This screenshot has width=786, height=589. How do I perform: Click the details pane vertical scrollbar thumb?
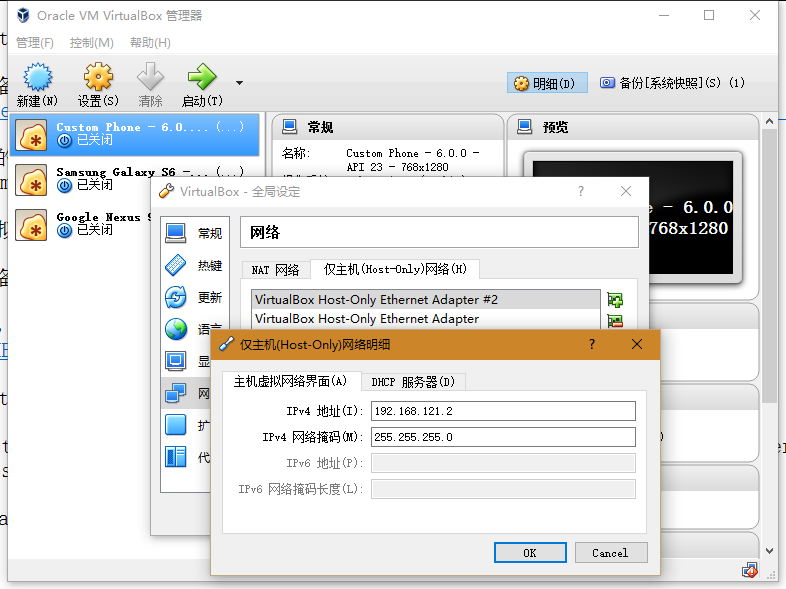(x=769, y=266)
